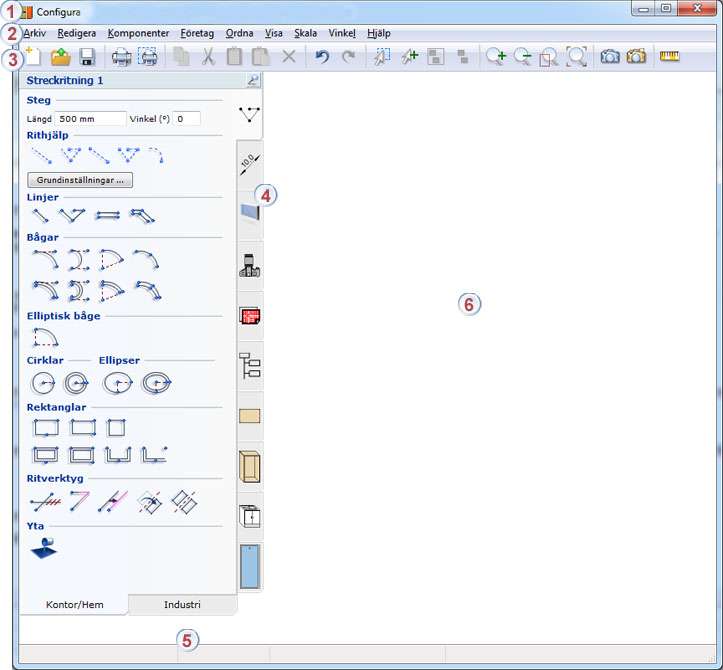Copy selection with the copy icon
Image resolution: width=723 pixels, height=670 pixels.
(181, 56)
